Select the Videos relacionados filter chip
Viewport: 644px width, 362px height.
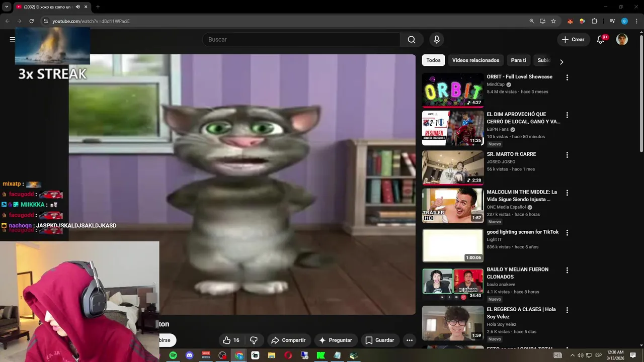475,60
